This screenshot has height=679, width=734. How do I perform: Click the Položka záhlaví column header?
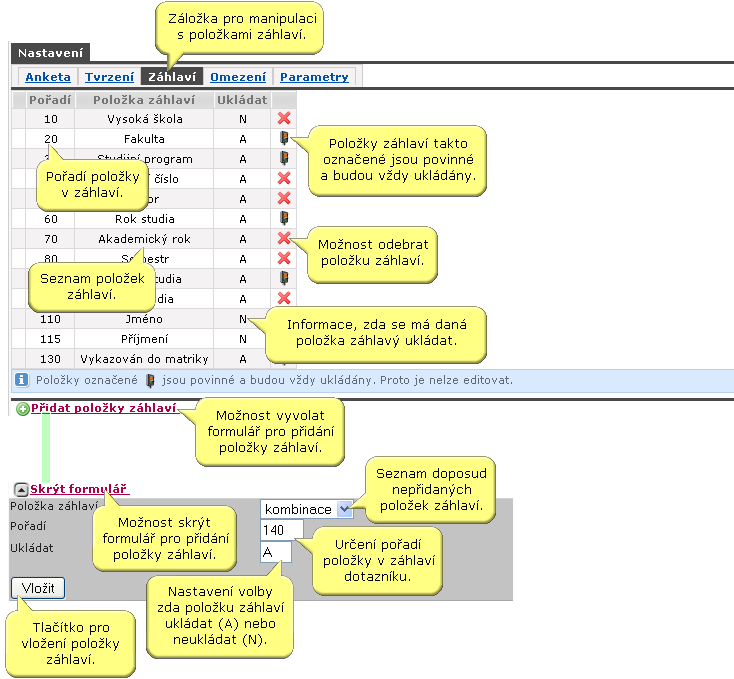tap(144, 100)
